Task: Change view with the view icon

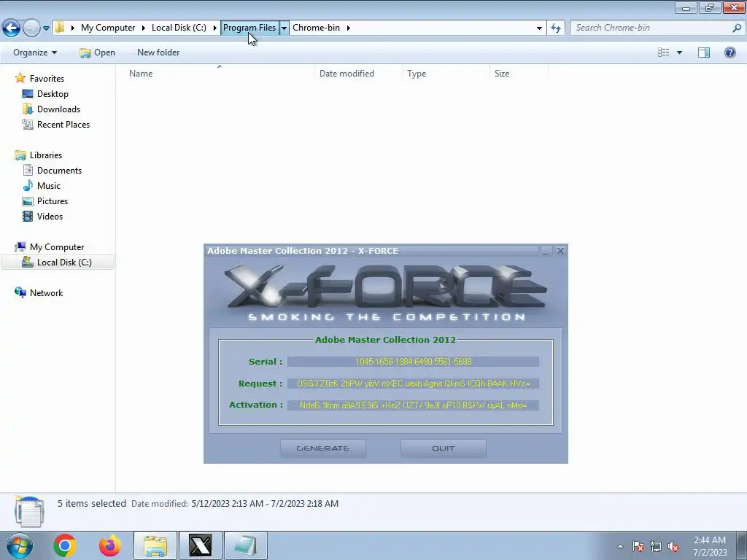Action: [664, 52]
